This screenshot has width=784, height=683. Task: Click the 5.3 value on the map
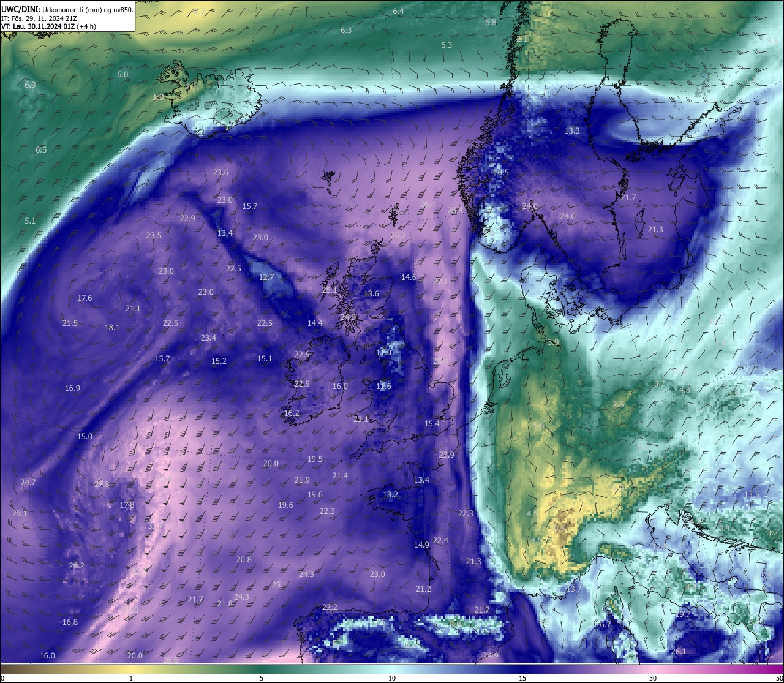coord(447,45)
